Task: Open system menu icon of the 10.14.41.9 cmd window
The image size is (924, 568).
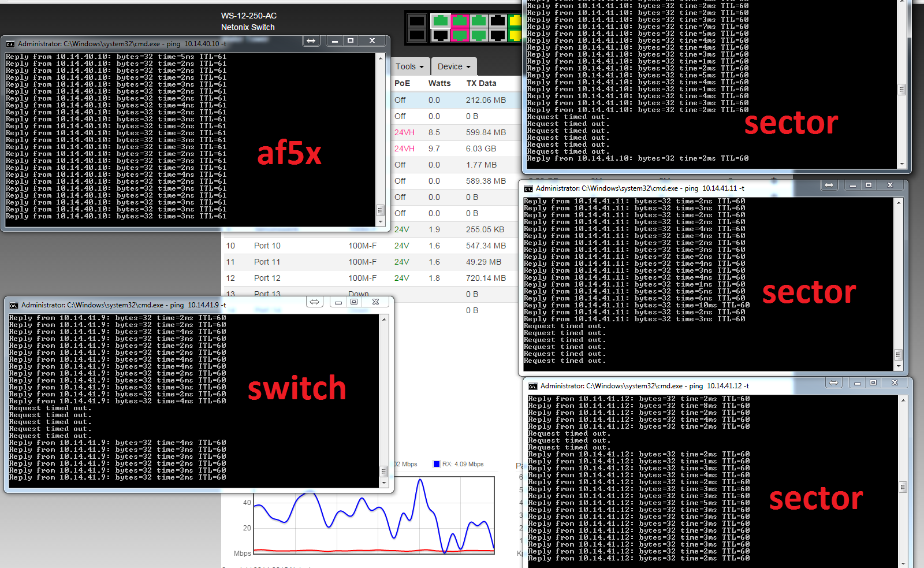Action: (14, 305)
